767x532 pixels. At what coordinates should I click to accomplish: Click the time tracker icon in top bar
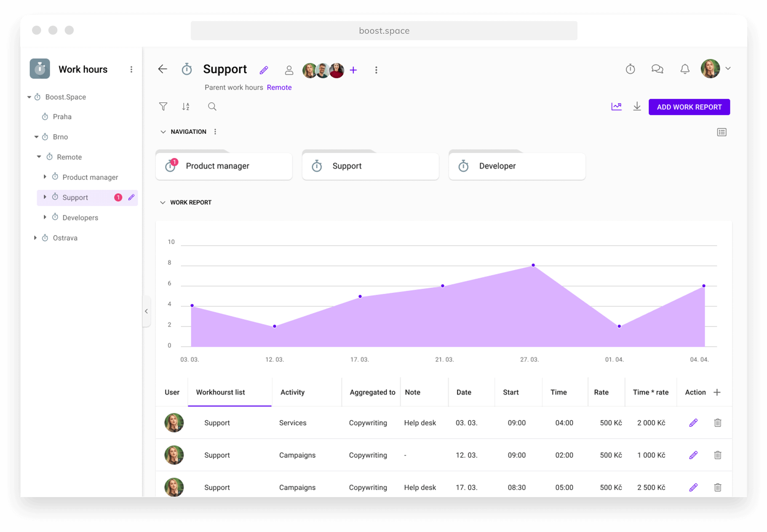[630, 69]
